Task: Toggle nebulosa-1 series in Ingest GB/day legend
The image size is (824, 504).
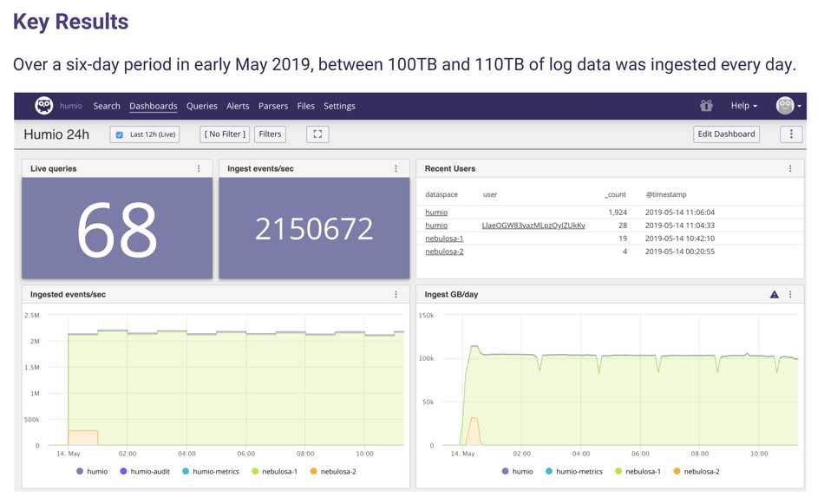Action: click(638, 471)
